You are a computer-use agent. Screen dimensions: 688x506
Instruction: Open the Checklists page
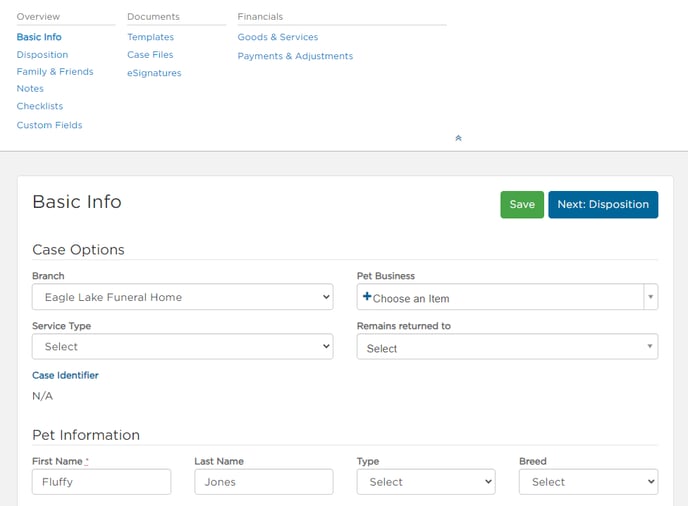(x=39, y=106)
